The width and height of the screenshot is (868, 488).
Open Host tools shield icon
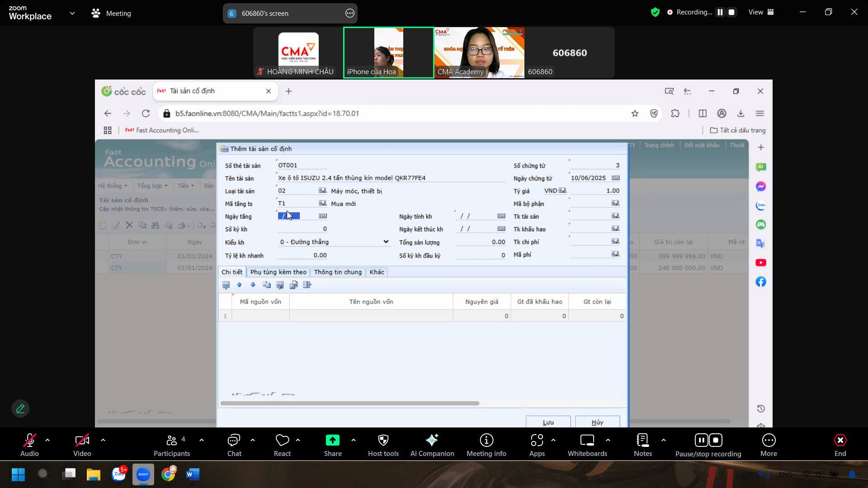coord(383,441)
